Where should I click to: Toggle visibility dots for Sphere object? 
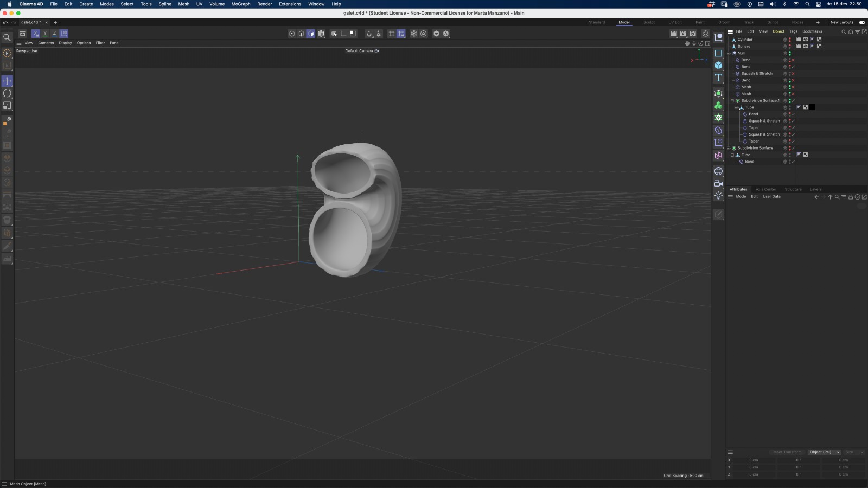pos(790,47)
